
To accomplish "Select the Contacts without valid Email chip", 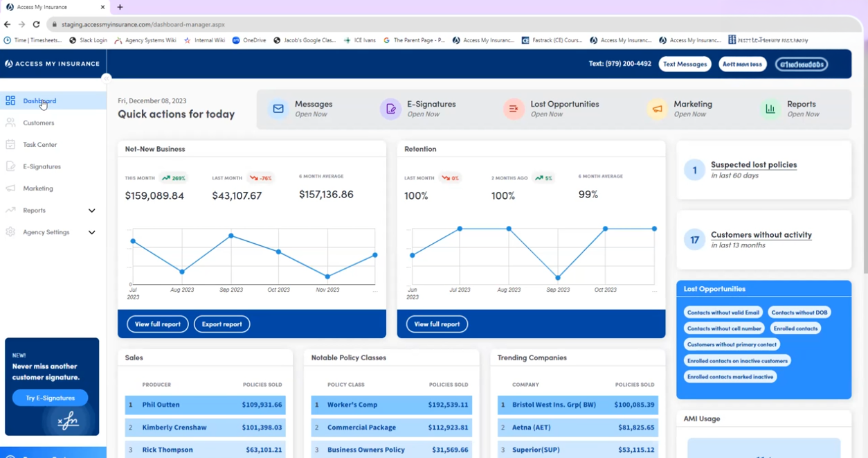I will (723, 312).
